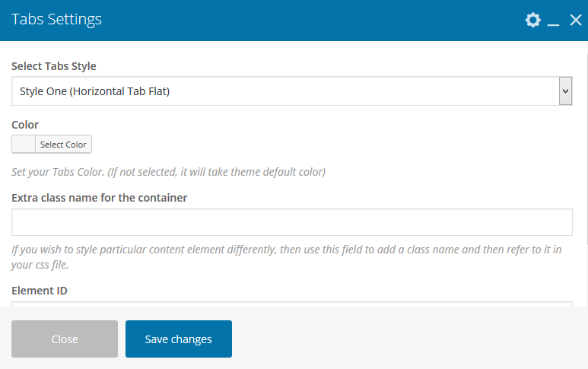Image resolution: width=588 pixels, height=369 pixels.
Task: Save changes to the tabs settings
Action: click(179, 339)
